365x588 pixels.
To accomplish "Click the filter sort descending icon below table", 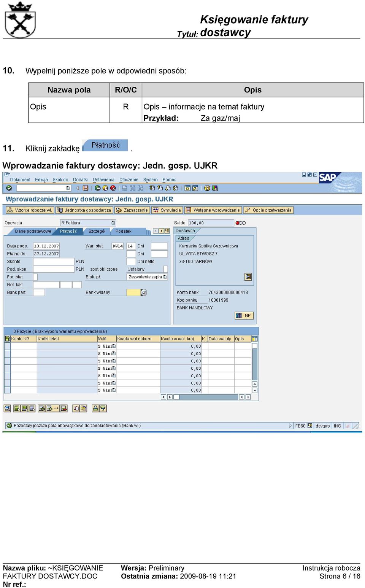I will pyautogui.click(x=103, y=408).
